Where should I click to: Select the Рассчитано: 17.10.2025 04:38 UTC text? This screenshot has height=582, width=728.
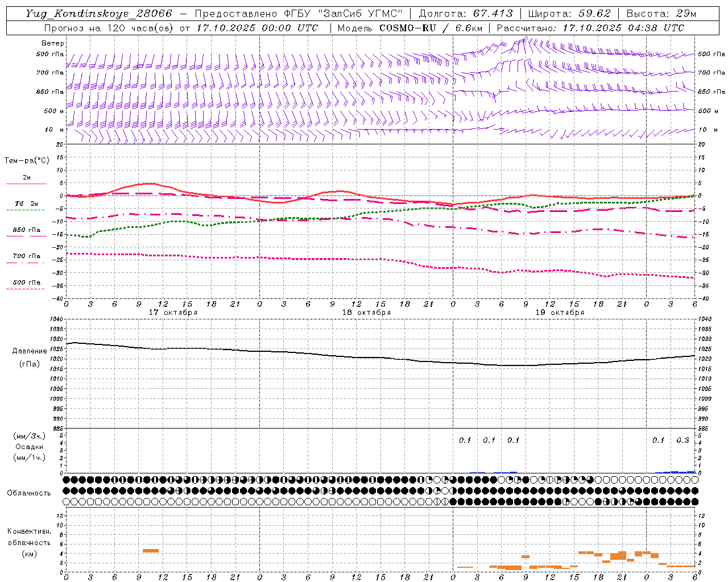tap(590, 28)
